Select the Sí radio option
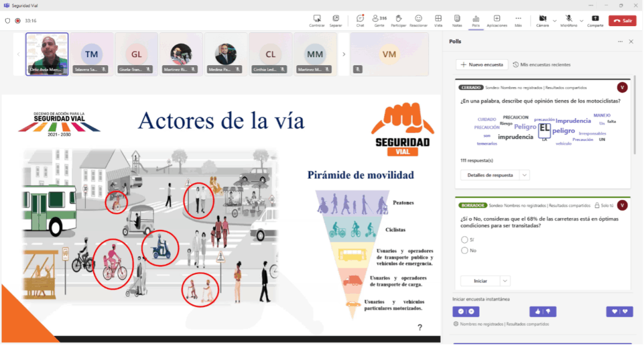Image resolution: width=644 pixels, height=346 pixels. pyautogui.click(x=464, y=240)
